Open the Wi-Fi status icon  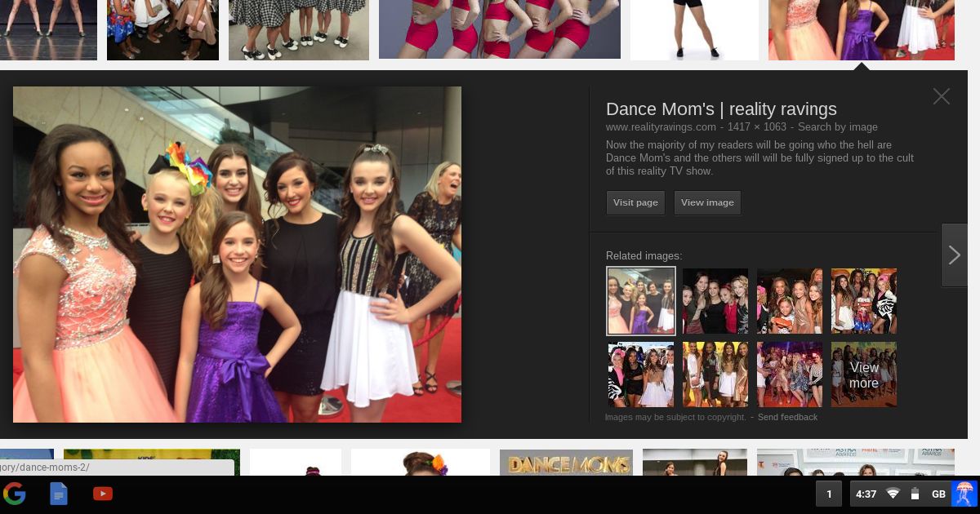click(x=893, y=494)
